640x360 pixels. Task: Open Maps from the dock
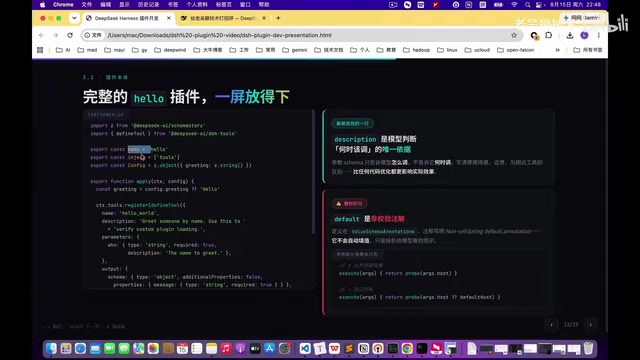click(139, 349)
